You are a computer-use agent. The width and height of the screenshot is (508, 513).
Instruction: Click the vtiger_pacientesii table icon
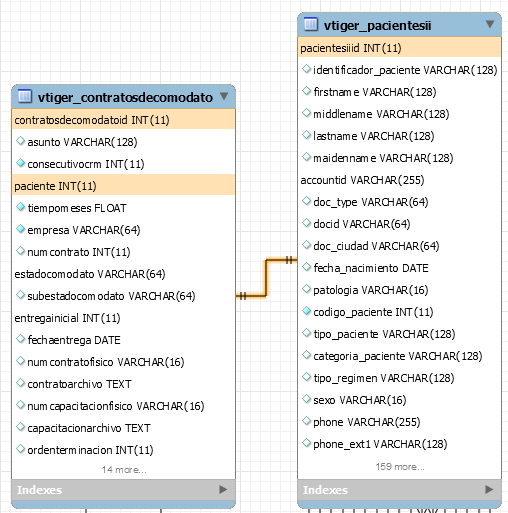coord(311,24)
